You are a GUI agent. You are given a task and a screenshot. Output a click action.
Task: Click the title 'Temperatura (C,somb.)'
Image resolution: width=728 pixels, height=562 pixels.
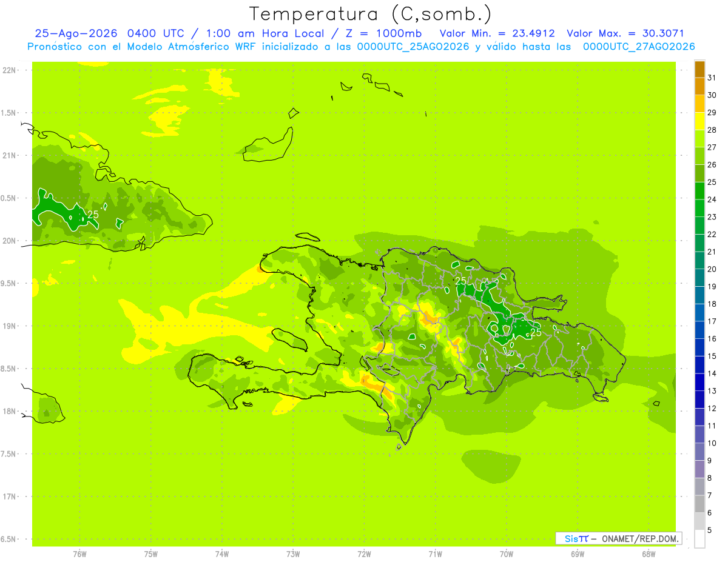tap(370, 14)
